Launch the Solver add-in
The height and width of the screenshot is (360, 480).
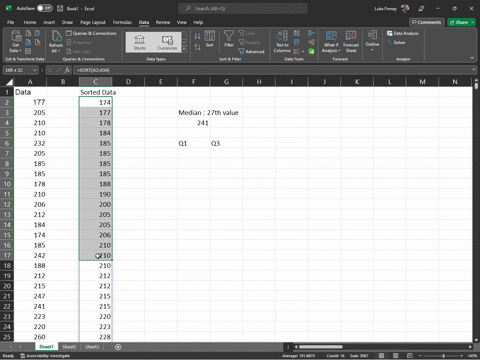point(396,42)
